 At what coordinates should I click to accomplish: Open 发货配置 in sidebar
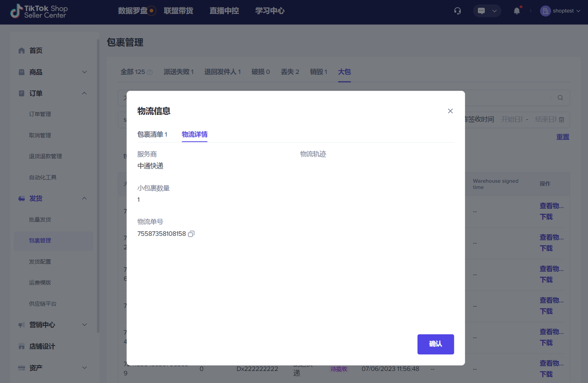click(40, 262)
